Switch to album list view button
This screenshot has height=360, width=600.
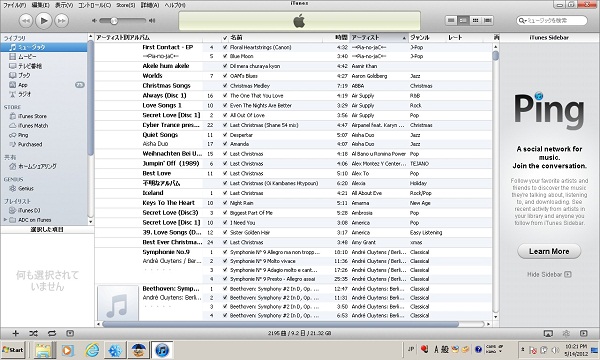463,20
